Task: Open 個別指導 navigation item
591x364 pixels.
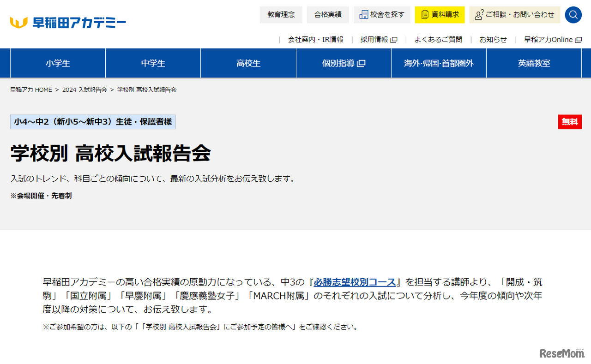Action: (x=344, y=63)
